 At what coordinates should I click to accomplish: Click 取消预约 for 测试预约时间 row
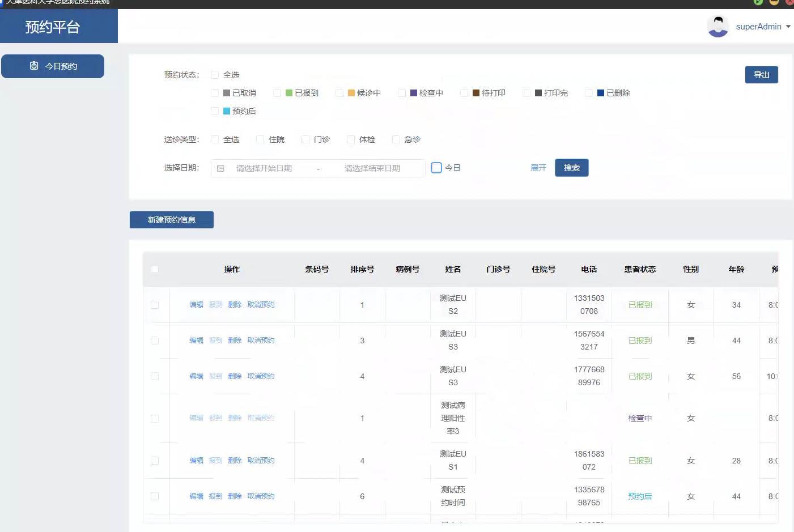[261, 496]
